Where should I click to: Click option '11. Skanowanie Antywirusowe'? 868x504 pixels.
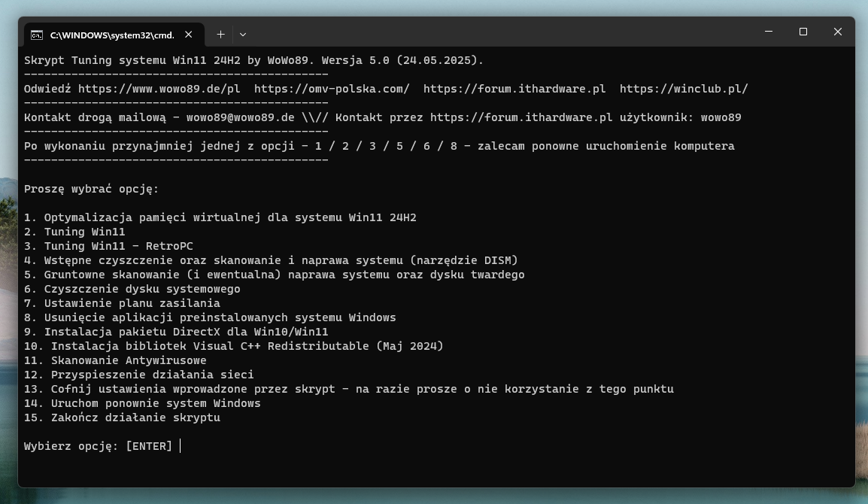tap(115, 360)
